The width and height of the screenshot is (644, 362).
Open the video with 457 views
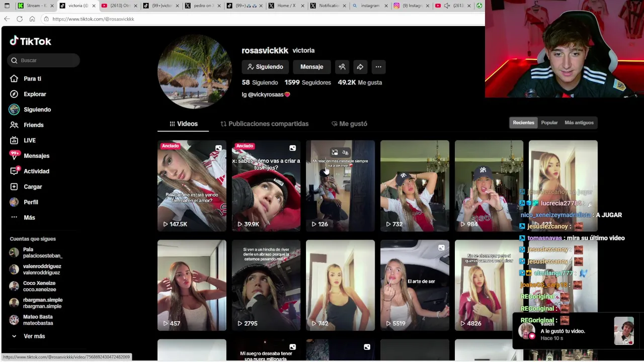[192, 285]
